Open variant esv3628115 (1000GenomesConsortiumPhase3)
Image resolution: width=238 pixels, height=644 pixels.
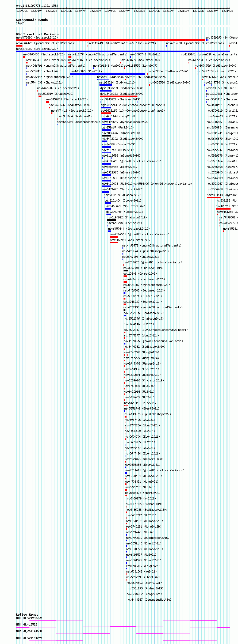[133, 111]
